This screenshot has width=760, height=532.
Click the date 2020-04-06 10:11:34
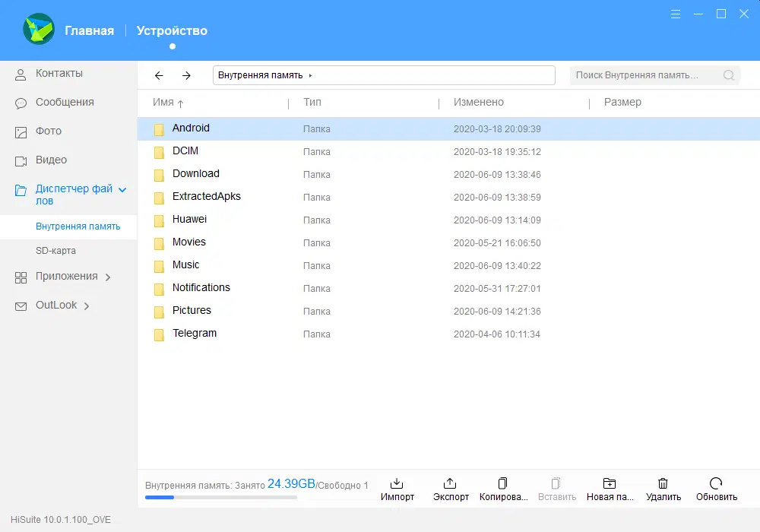(496, 334)
